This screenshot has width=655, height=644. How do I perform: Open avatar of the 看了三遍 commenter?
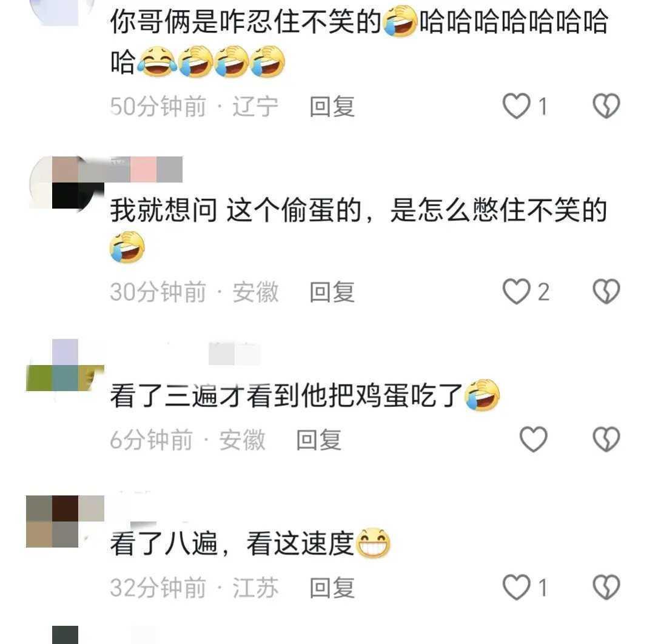coord(65,366)
